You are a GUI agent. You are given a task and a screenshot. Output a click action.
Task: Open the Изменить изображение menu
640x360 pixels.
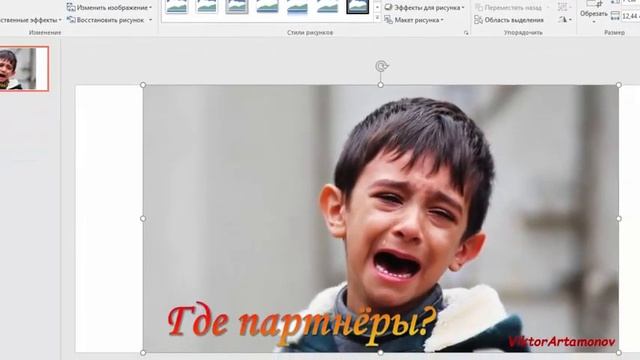click(x=109, y=7)
